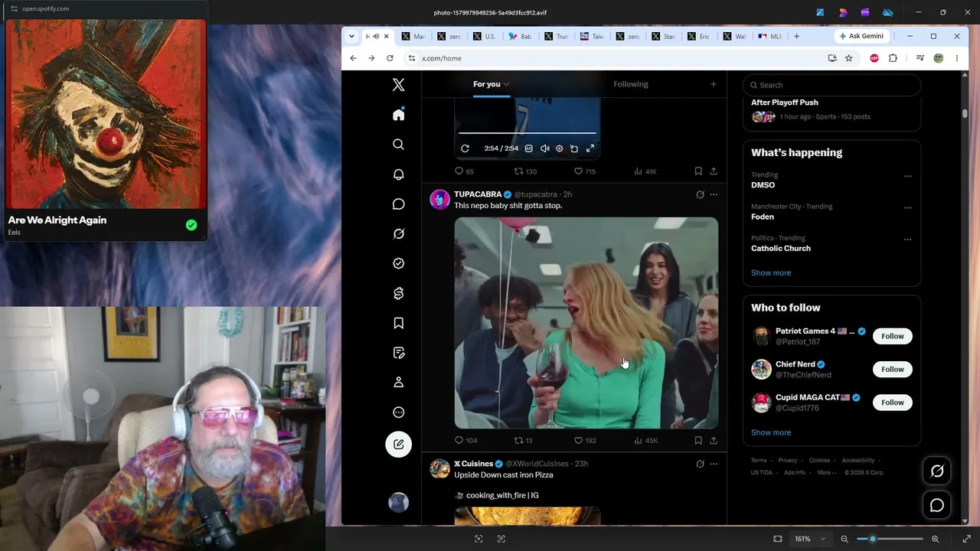Replay the finished video
980x551 pixels.
(465, 148)
